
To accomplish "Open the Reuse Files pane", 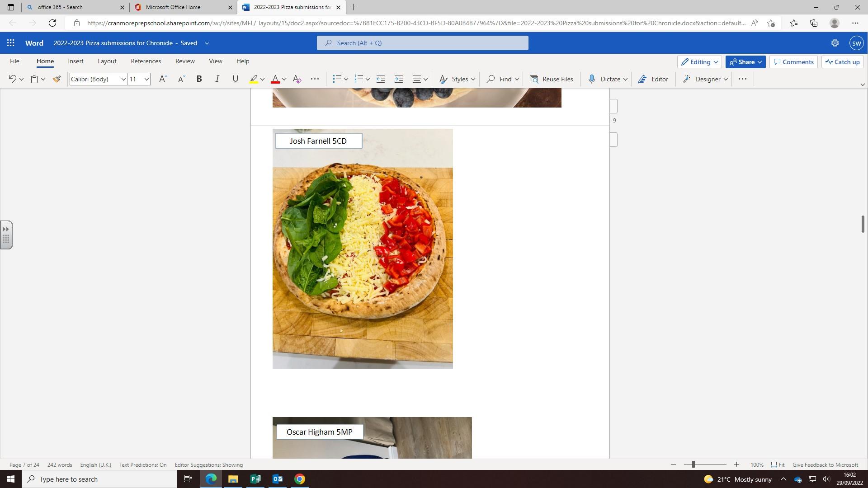I will point(552,79).
